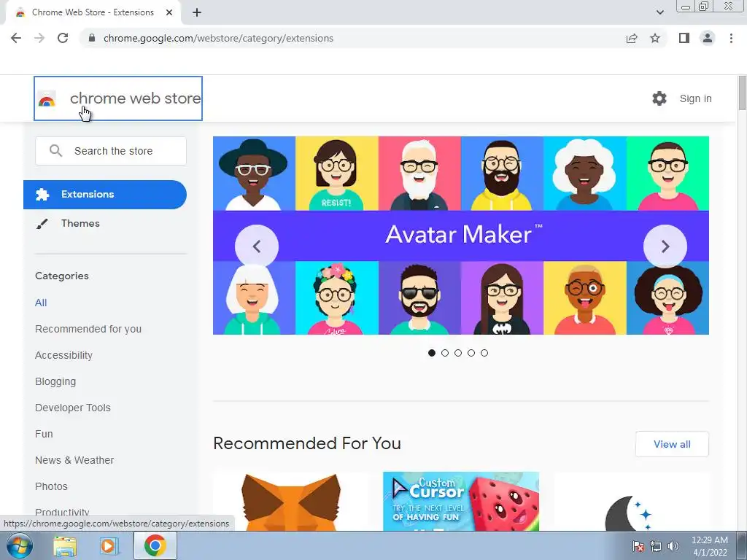Screen dimensions: 747x560
Task: Open the tab search dropdown chevron
Action: coord(659,12)
